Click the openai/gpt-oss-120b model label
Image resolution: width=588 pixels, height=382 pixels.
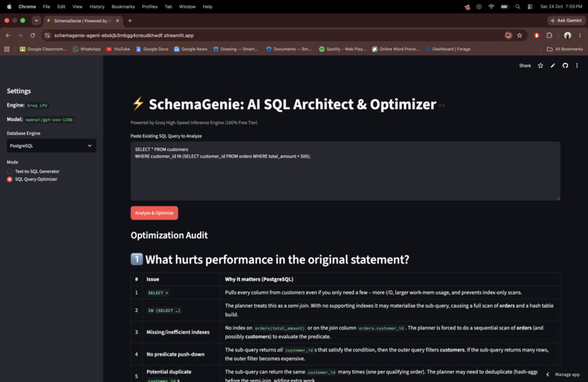(49, 120)
